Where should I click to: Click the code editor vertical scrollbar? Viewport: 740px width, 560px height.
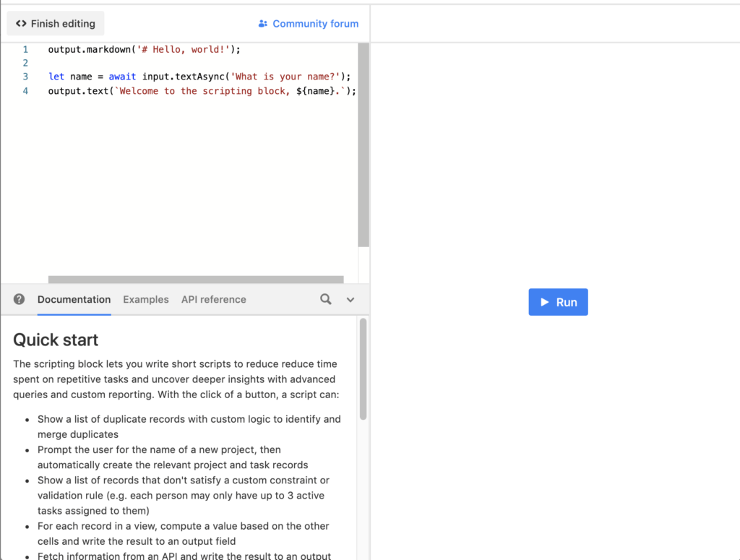coord(363,145)
